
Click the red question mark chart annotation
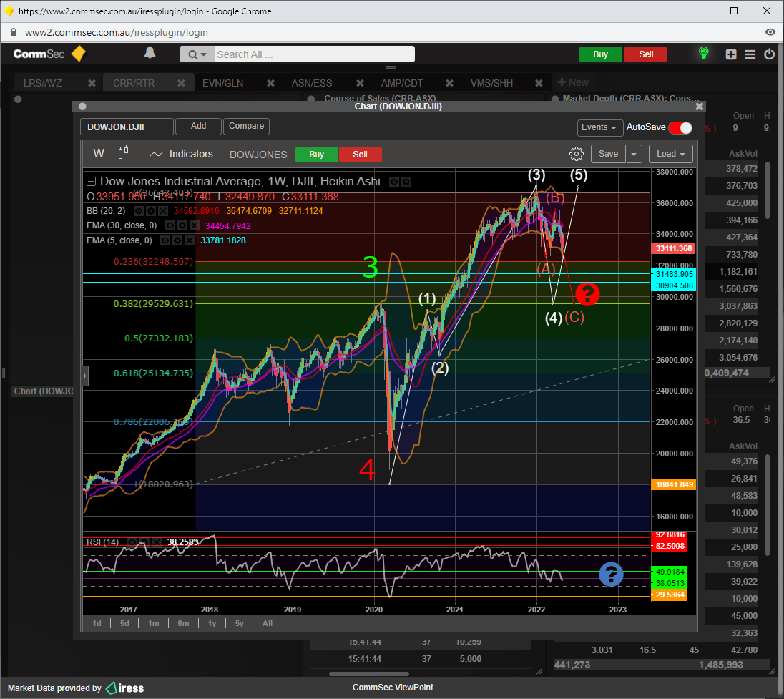587,294
